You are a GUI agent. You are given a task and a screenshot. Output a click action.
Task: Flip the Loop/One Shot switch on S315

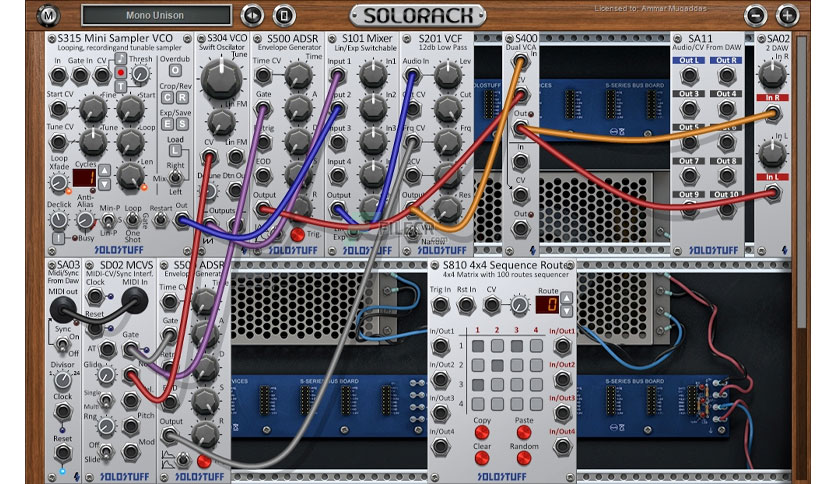pyautogui.click(x=133, y=220)
